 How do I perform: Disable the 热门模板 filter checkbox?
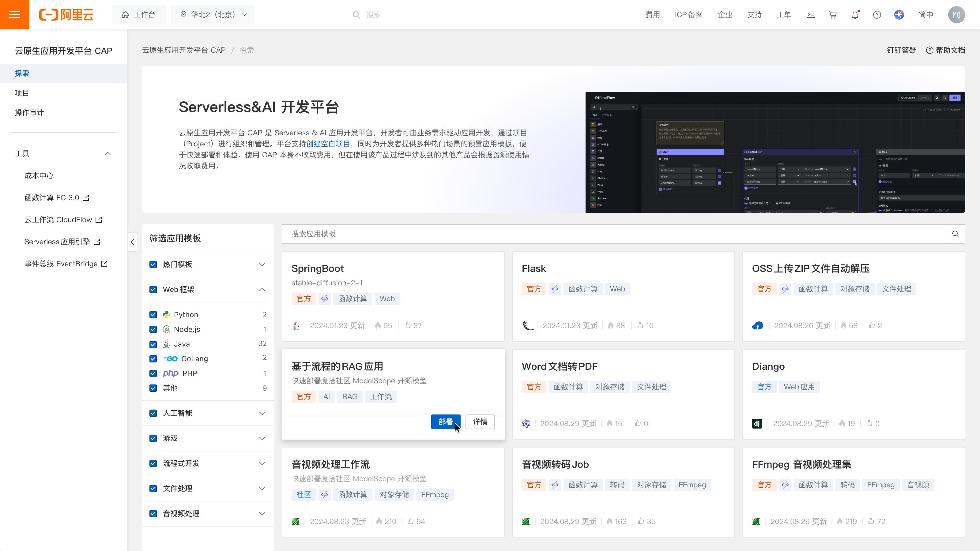153,264
